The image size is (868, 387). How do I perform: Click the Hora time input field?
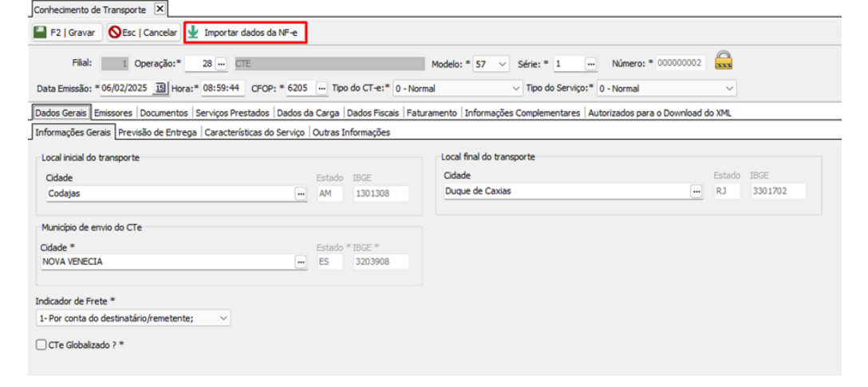pos(222,89)
